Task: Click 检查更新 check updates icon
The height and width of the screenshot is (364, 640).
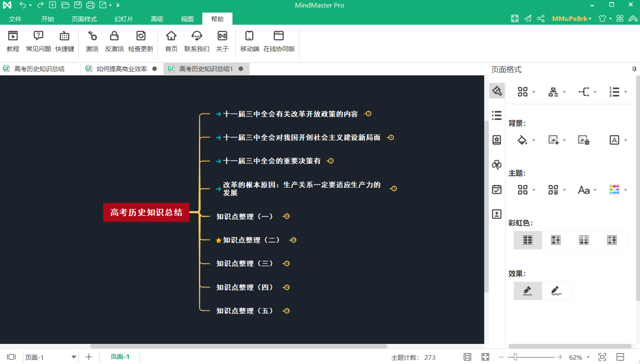Action: (x=141, y=41)
